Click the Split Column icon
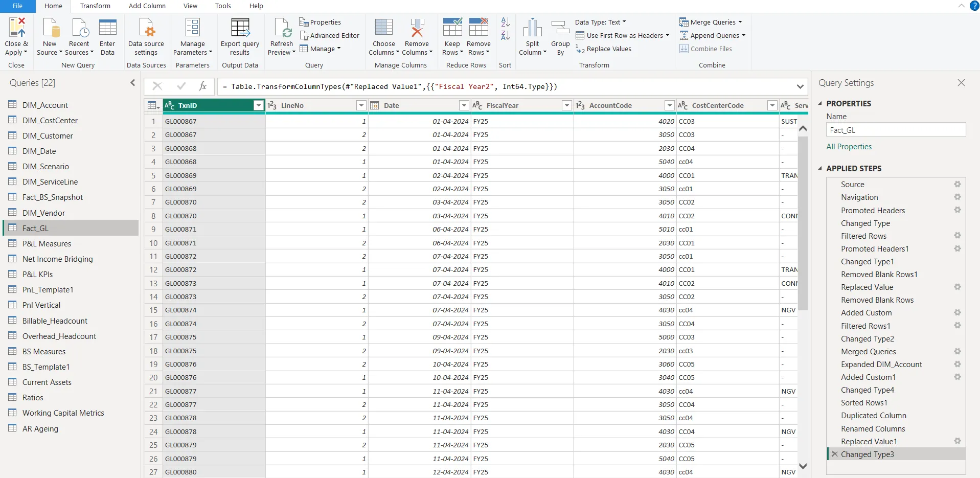 click(x=532, y=27)
